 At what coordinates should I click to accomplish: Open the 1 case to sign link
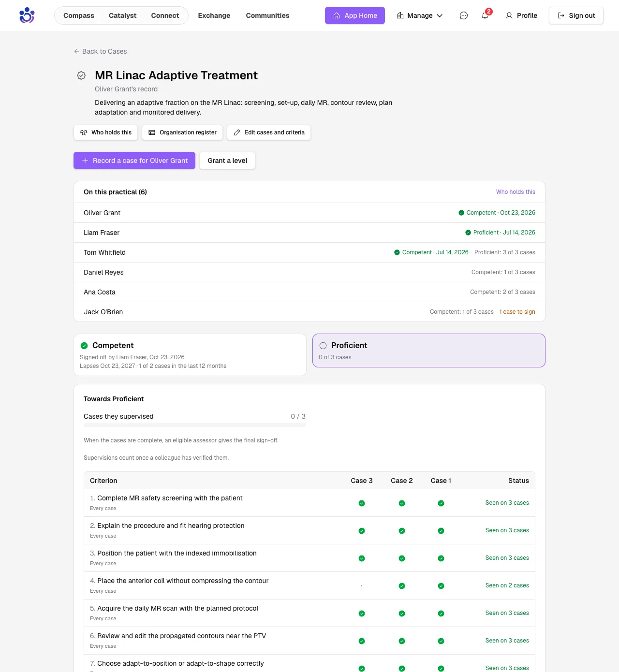tap(517, 312)
